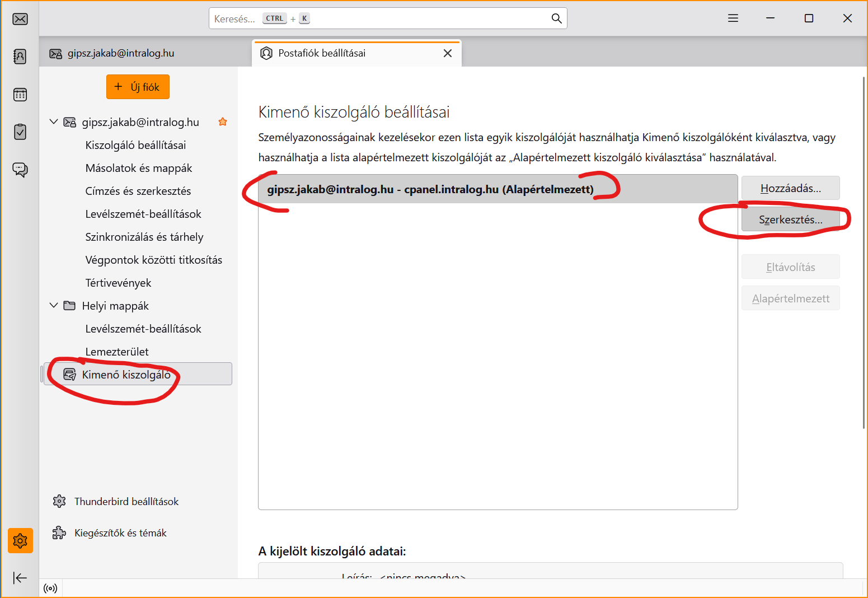The image size is (868, 598).
Task: Close the Postafiók beállításai tab
Action: (x=448, y=53)
